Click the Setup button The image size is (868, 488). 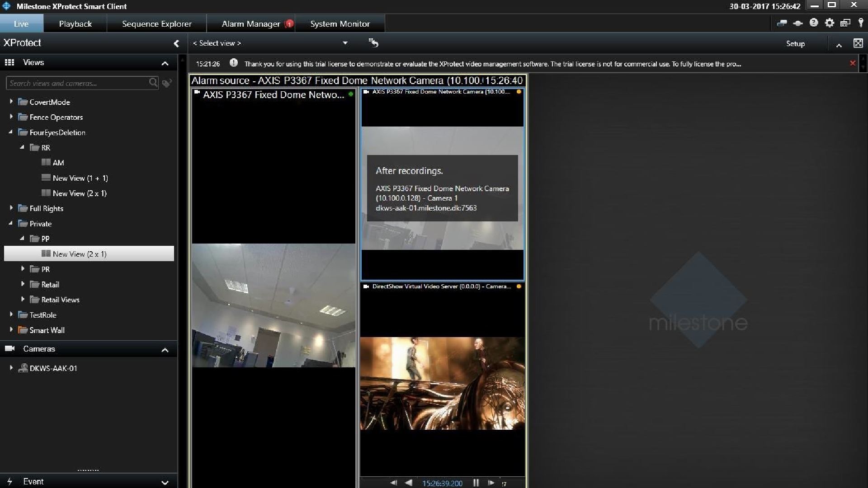(795, 43)
